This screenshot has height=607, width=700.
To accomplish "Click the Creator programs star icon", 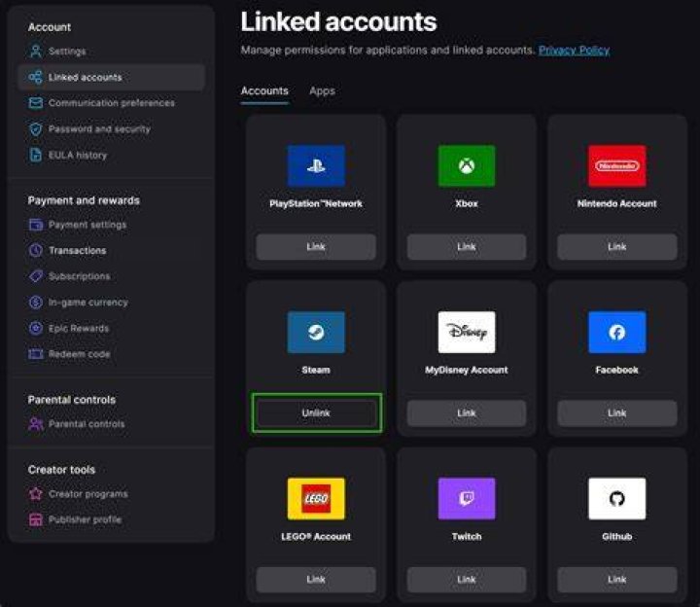I will pyautogui.click(x=36, y=493).
